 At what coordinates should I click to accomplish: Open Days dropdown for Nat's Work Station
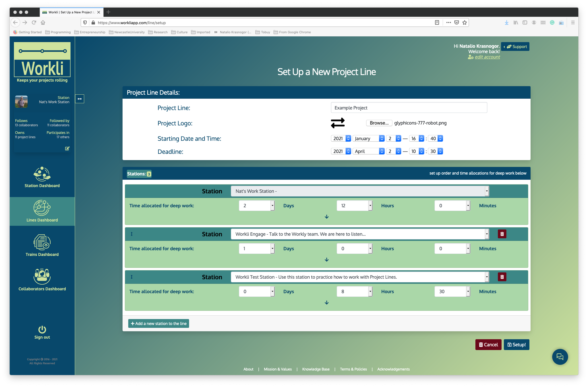(256, 206)
